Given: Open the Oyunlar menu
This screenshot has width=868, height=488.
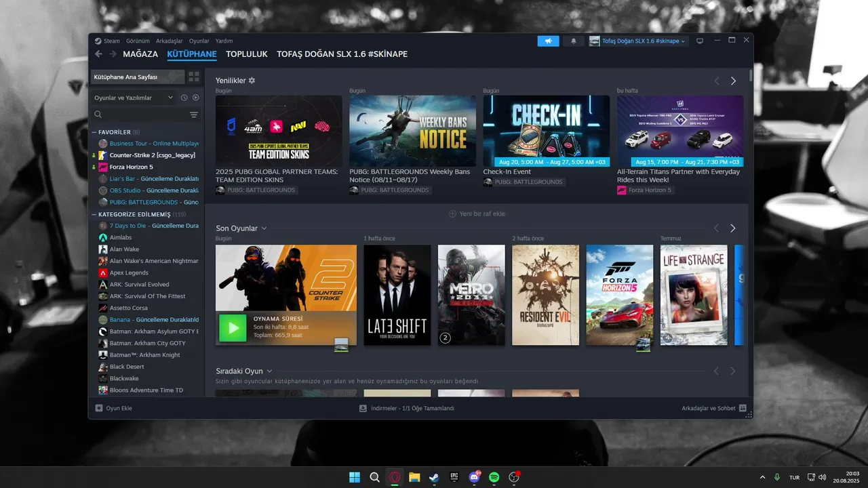Looking at the screenshot, I should pyautogui.click(x=199, y=41).
